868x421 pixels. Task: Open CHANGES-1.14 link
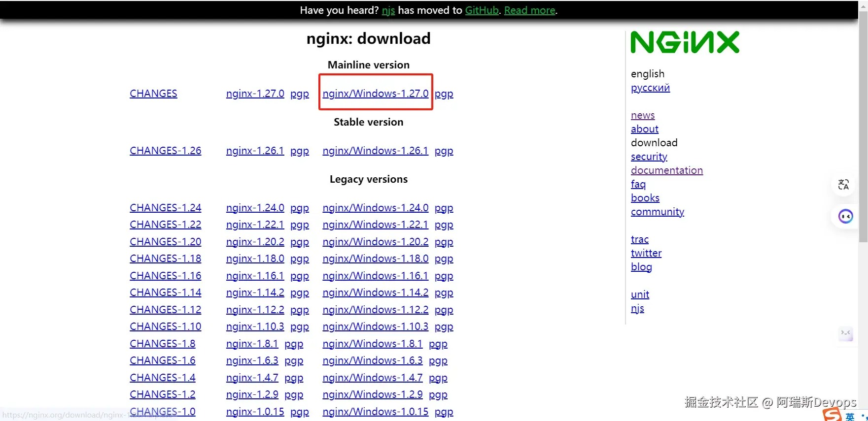point(166,292)
